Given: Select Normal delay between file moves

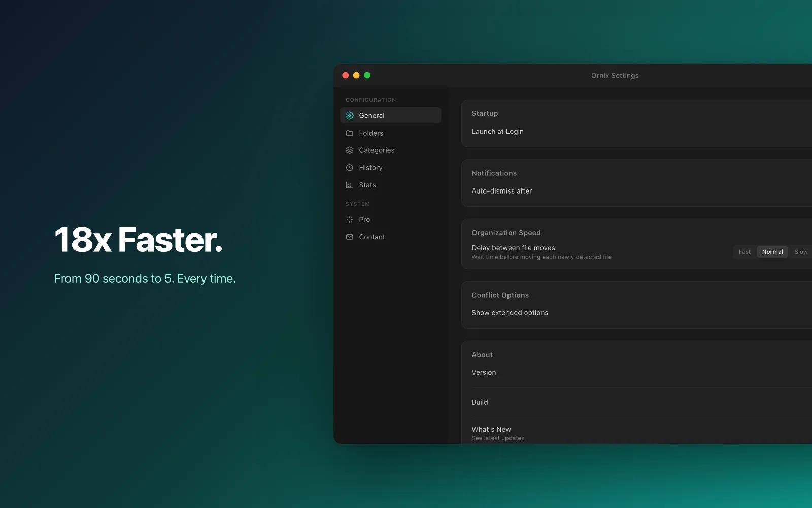Looking at the screenshot, I should coord(772,252).
